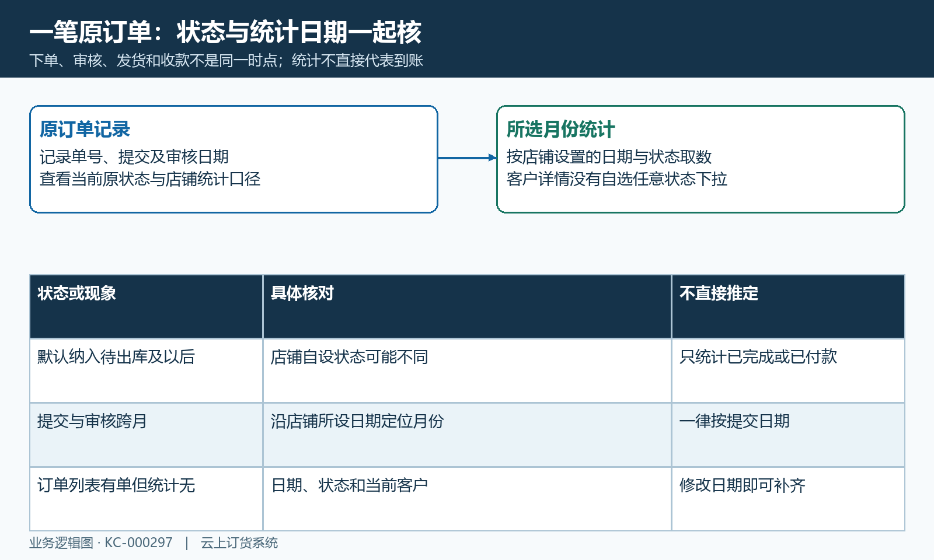The width and height of the screenshot is (934, 560).
Task: Click the cell 沿店铺所设日期定位月份
Action: pos(467,435)
